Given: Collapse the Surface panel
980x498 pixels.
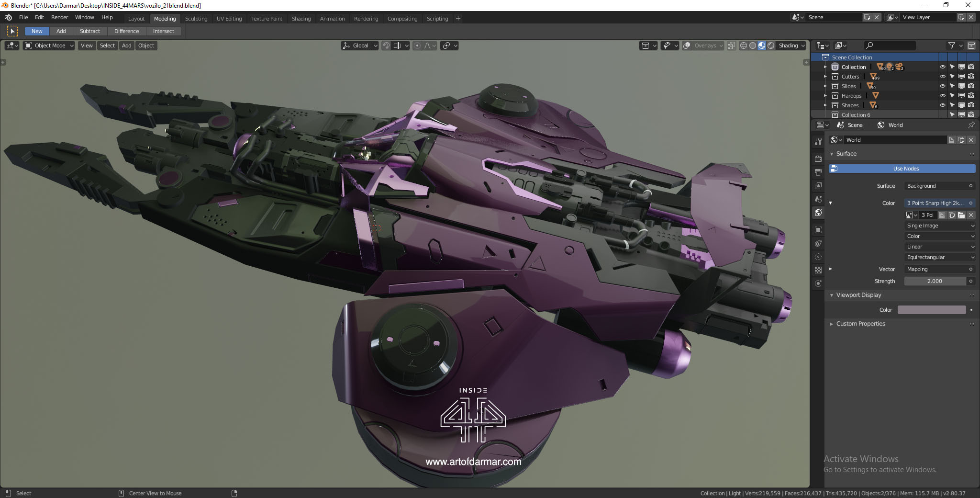Looking at the screenshot, I should coord(832,154).
